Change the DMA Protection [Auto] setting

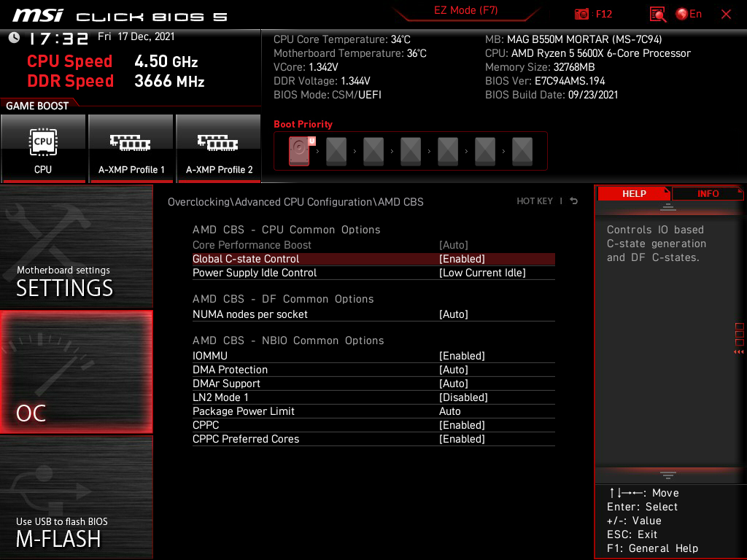coord(454,370)
